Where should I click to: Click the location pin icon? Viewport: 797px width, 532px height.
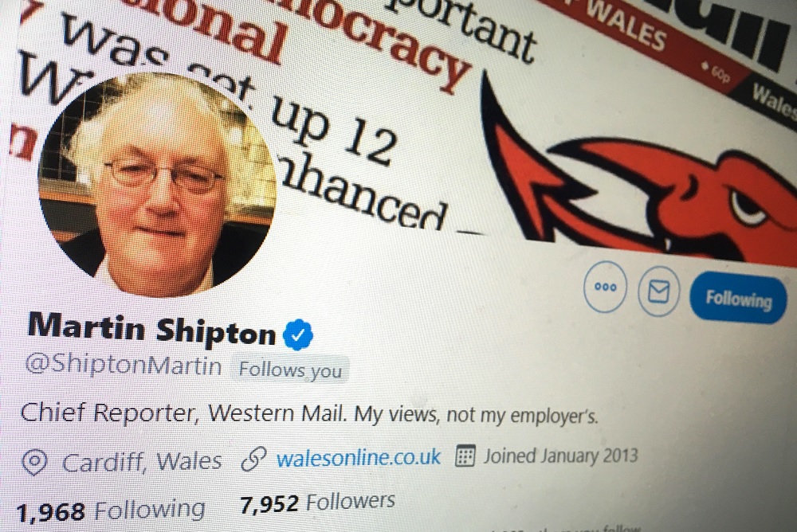point(34,463)
